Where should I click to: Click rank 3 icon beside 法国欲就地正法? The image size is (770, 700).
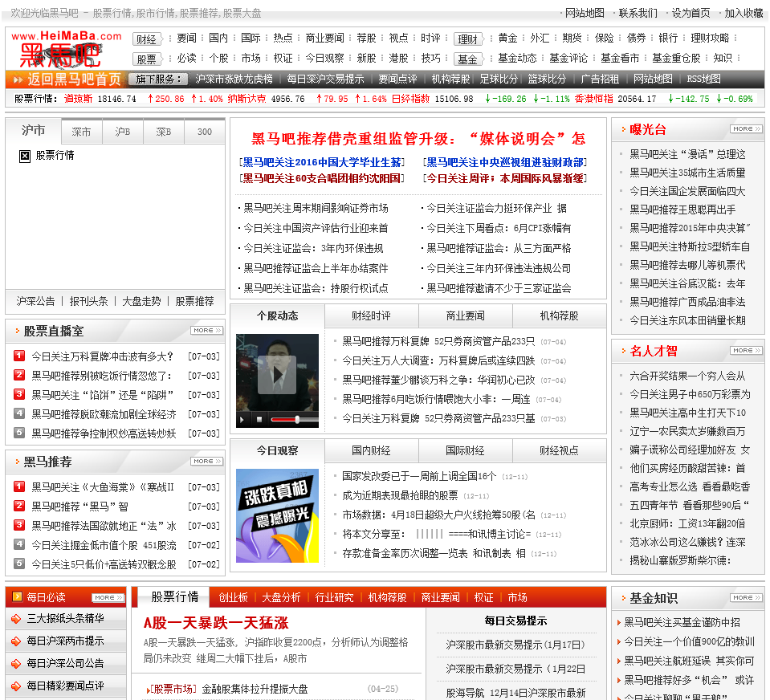point(19,525)
